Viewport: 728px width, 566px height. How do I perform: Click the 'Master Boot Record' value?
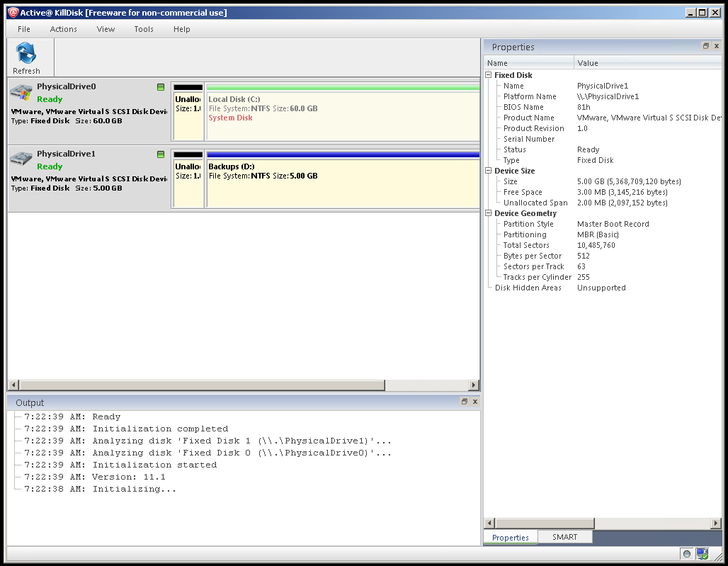tap(613, 225)
